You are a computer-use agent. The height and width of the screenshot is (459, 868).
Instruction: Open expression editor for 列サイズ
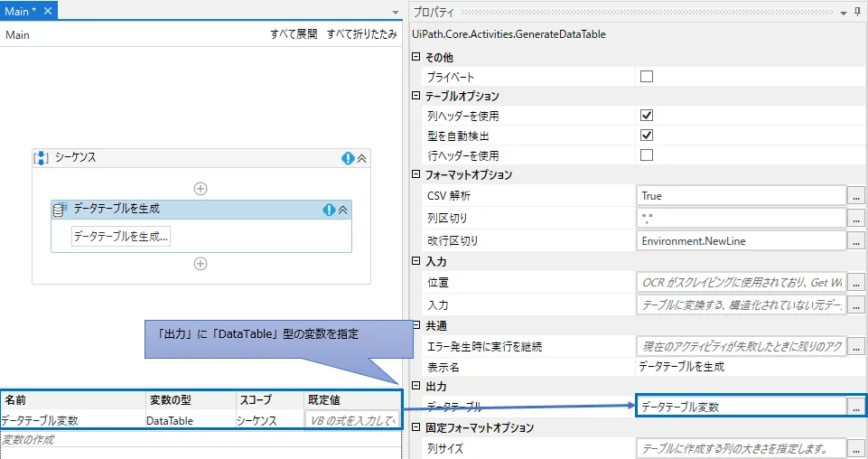[x=856, y=448]
